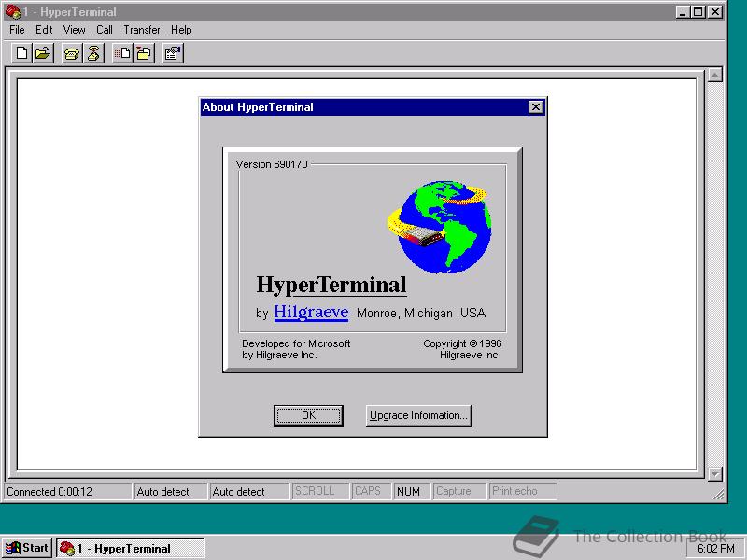The width and height of the screenshot is (747, 560).
Task: Click the Upgrade Information button
Action: [418, 415]
